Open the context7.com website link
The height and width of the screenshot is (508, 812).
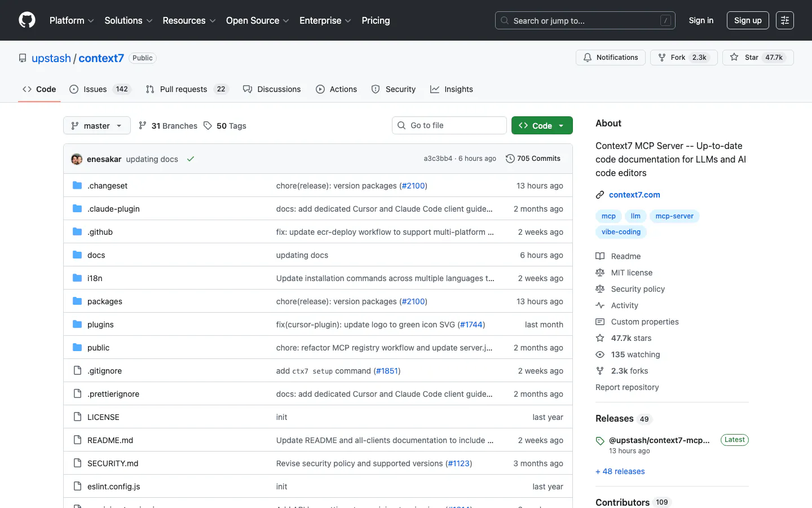pyautogui.click(x=634, y=195)
